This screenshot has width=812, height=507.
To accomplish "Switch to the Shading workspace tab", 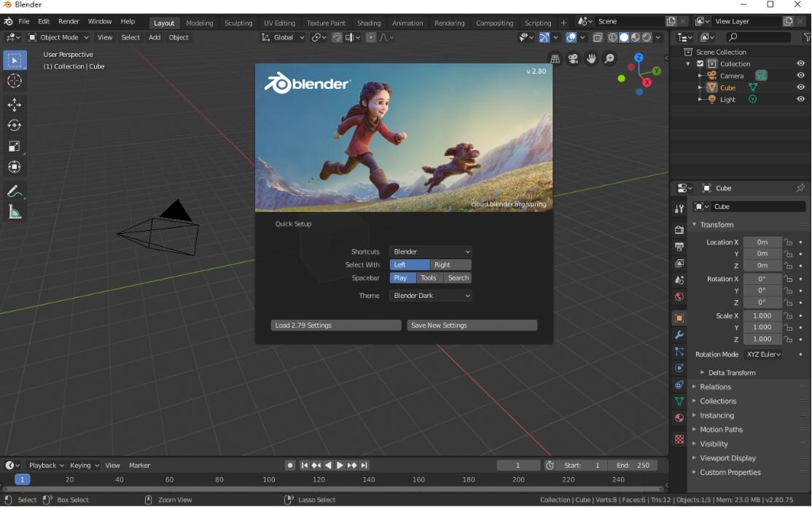I will [369, 23].
